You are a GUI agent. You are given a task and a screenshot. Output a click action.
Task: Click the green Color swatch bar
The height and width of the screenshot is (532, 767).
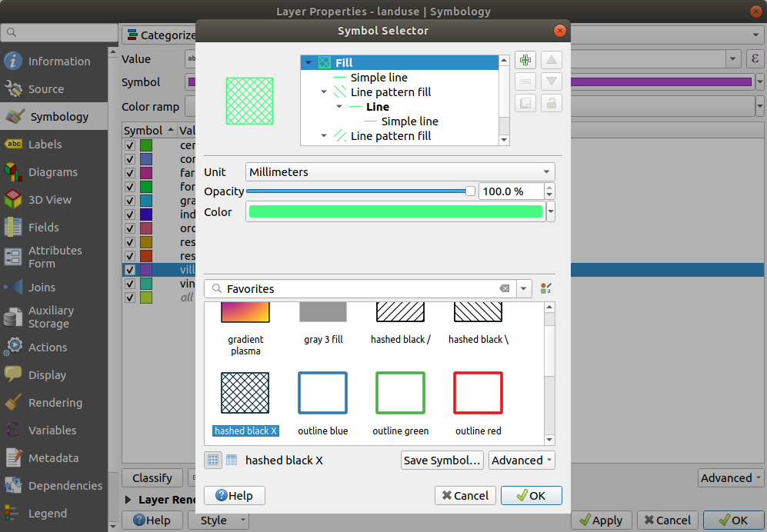tap(395, 212)
